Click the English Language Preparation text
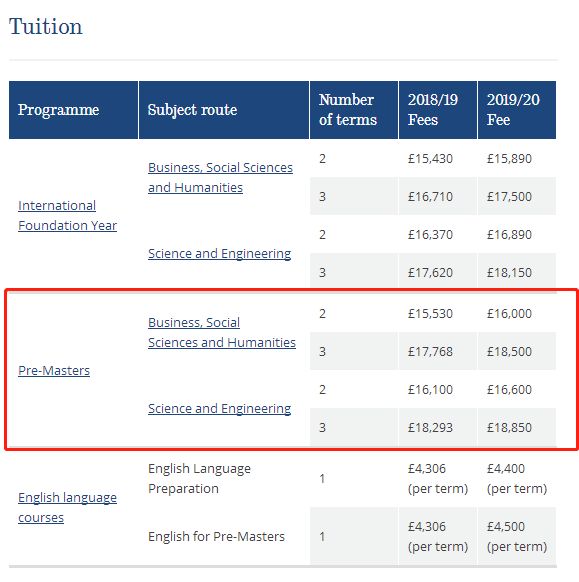579x582 pixels. (x=199, y=478)
